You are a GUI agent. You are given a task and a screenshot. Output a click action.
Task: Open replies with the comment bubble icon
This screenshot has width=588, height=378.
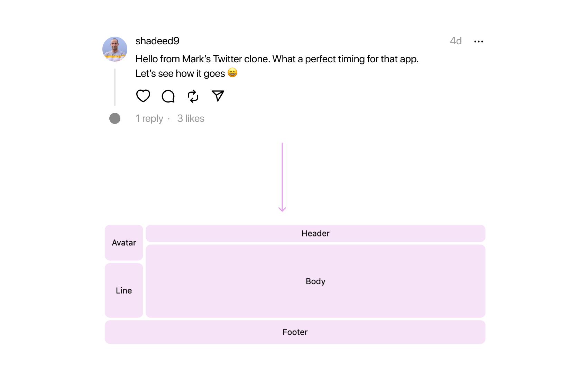pos(168,96)
